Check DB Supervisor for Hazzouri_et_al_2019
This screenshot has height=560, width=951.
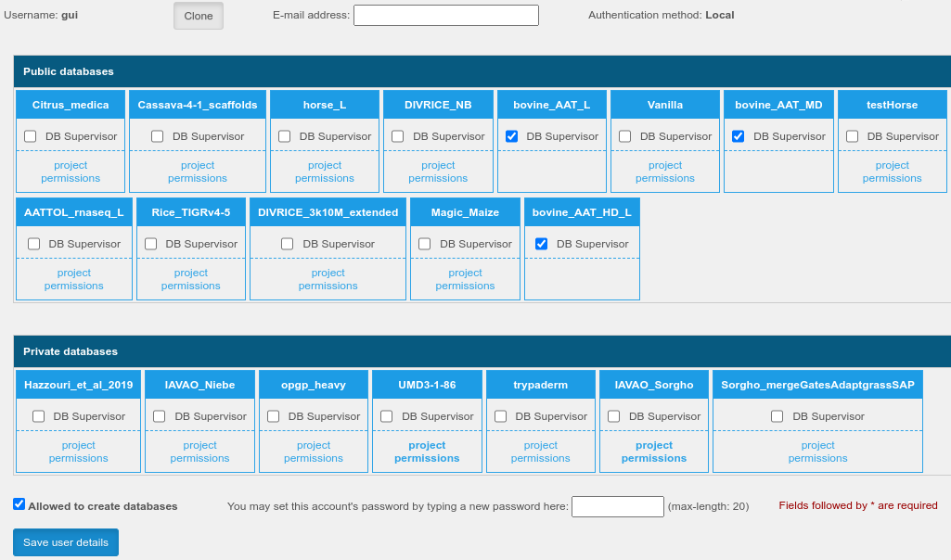[x=39, y=416]
